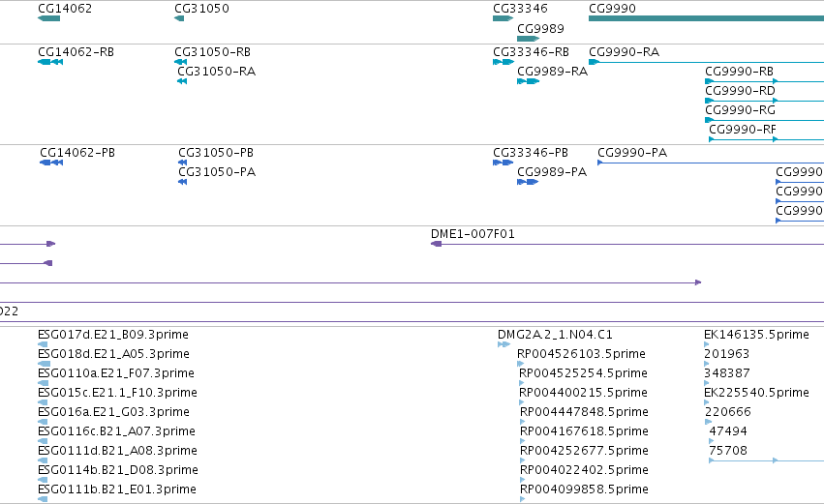Select EST ESG0111b.B21_E01.3prime
Screen dimensions: 824x504
click(x=117, y=489)
